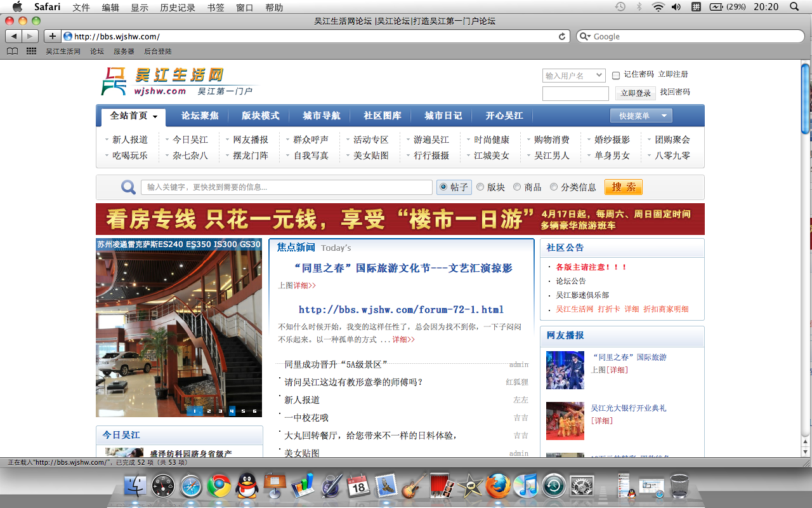812x508 pixels.
Task: Open the 论坛 bookmark in the bookmarks bar
Action: 96,51
